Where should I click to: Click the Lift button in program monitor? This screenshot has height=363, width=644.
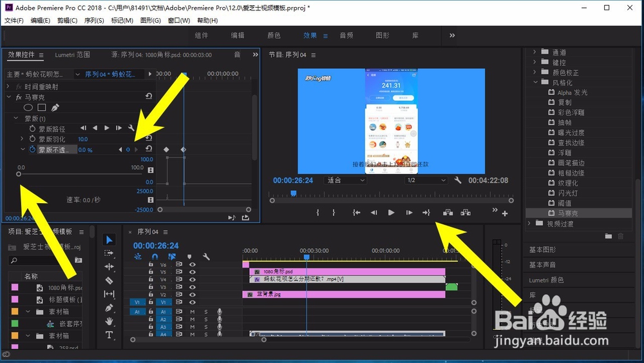tap(448, 213)
